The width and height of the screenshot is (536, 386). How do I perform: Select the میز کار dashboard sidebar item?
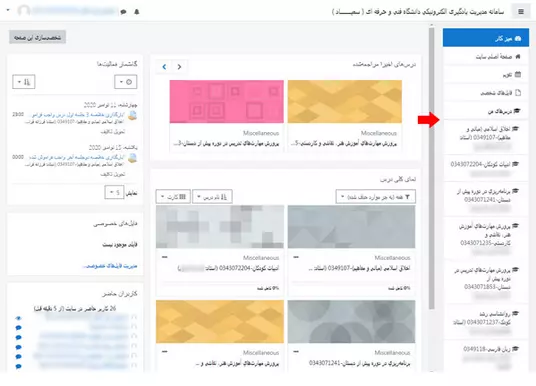click(486, 38)
